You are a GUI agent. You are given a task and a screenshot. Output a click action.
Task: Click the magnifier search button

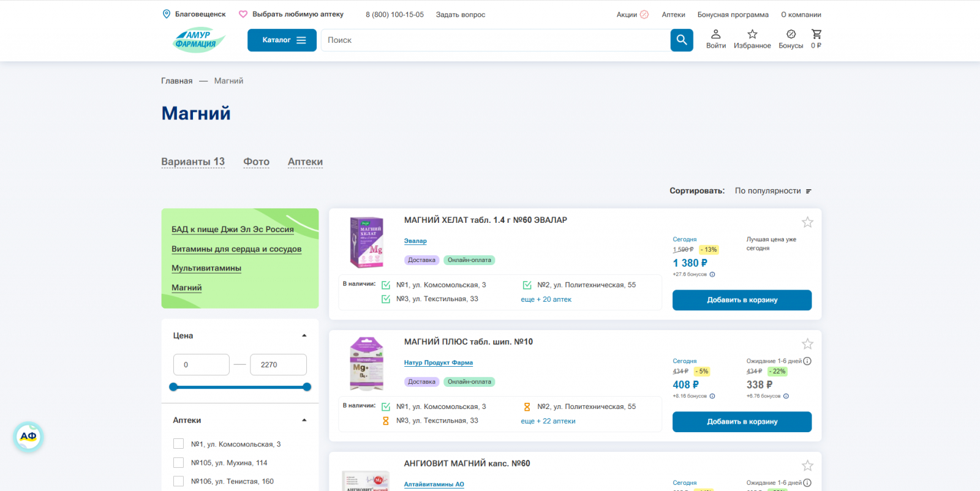pyautogui.click(x=682, y=40)
